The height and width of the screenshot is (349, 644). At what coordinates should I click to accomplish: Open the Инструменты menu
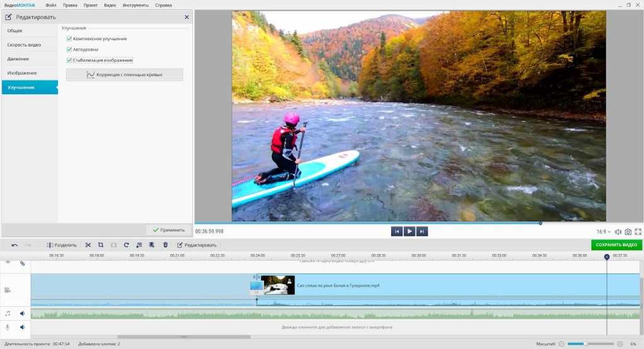click(x=136, y=5)
